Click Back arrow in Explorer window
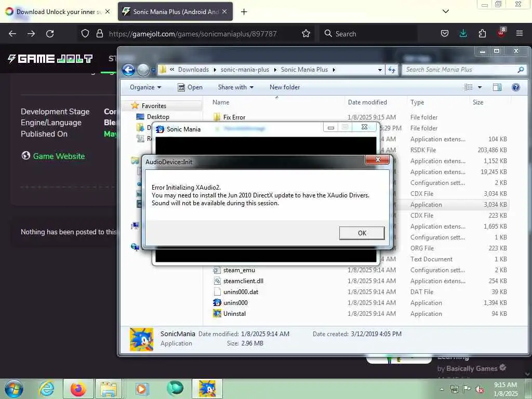The width and height of the screenshot is (532, 399). click(129, 70)
